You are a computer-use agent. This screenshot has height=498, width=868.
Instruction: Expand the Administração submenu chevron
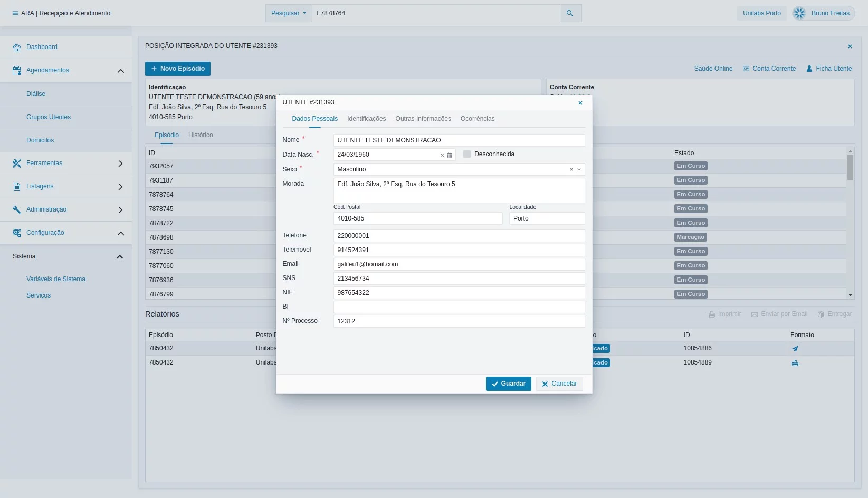pyautogui.click(x=121, y=210)
